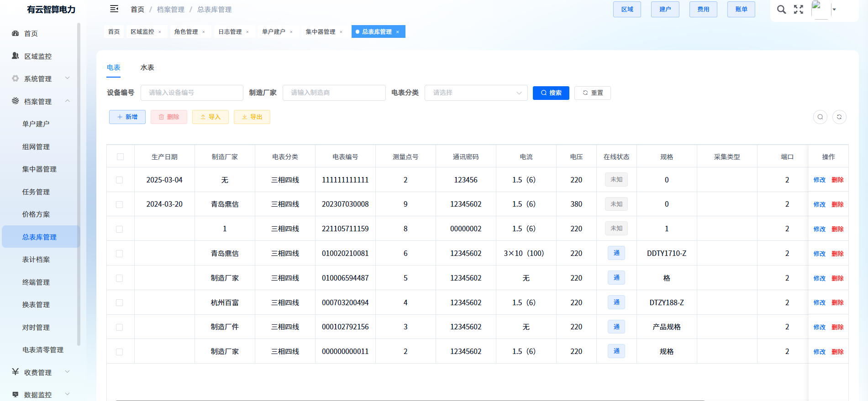868x401 pixels.
Task: Close the 集中器管理 tab
Action: click(x=341, y=32)
